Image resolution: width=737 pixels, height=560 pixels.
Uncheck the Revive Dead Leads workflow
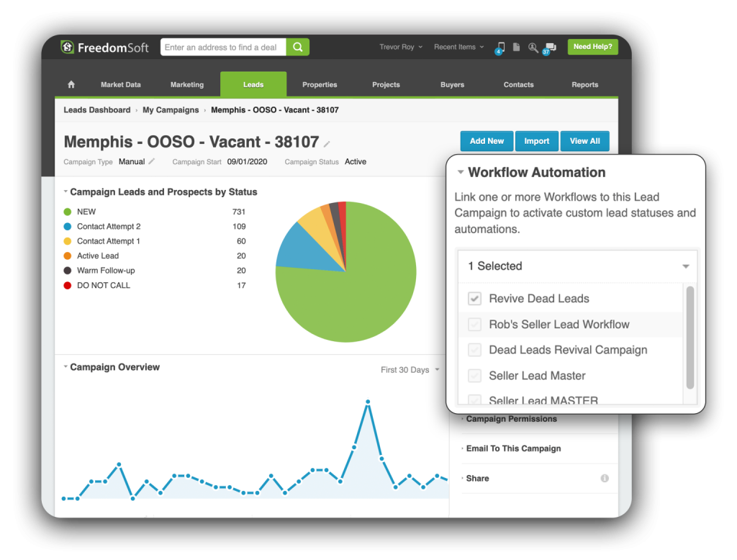point(475,299)
